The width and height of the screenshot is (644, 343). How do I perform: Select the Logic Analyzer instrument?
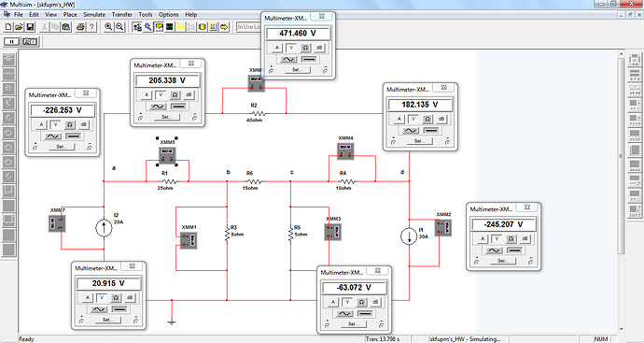pos(635,150)
